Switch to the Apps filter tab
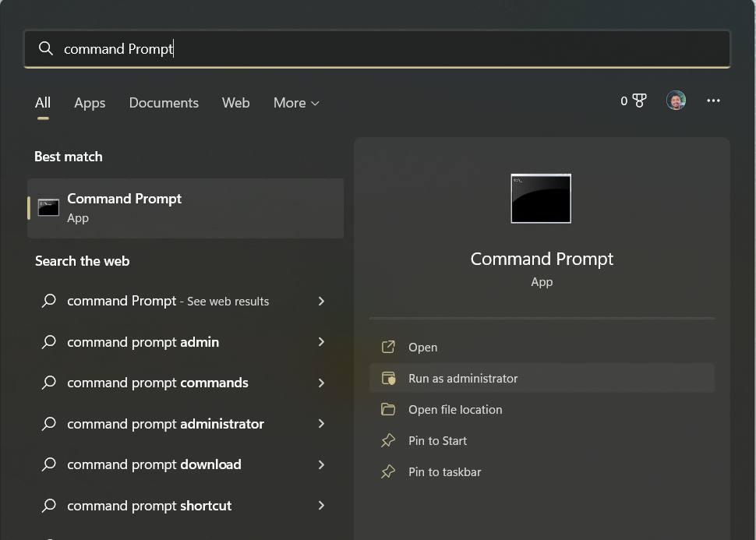Viewport: 756px width, 540px height. [90, 103]
